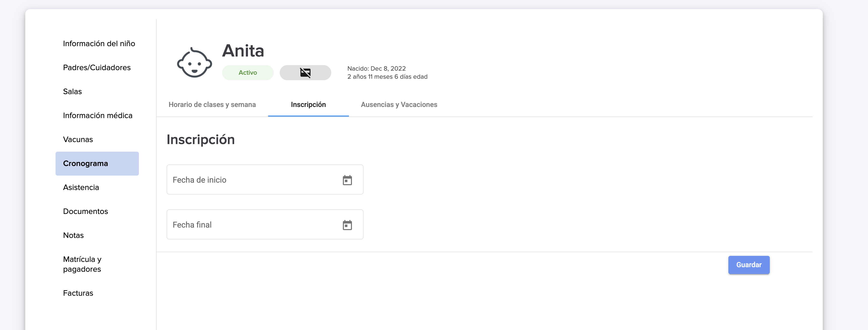The width and height of the screenshot is (868, 330).
Task: Open calendar picker for Fecha final
Action: coord(347,225)
